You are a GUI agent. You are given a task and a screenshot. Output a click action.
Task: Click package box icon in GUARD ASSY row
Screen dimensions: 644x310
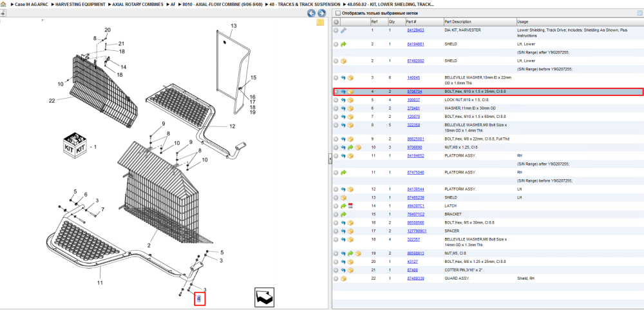tap(344, 278)
